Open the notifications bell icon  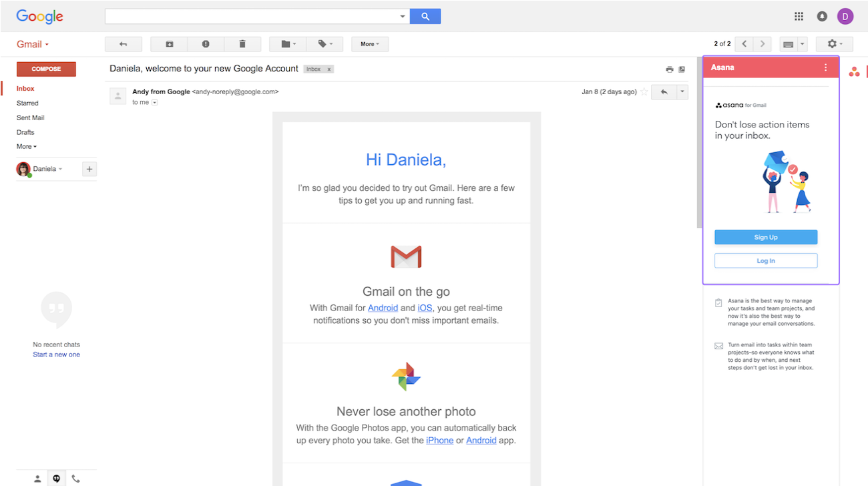pyautogui.click(x=822, y=17)
